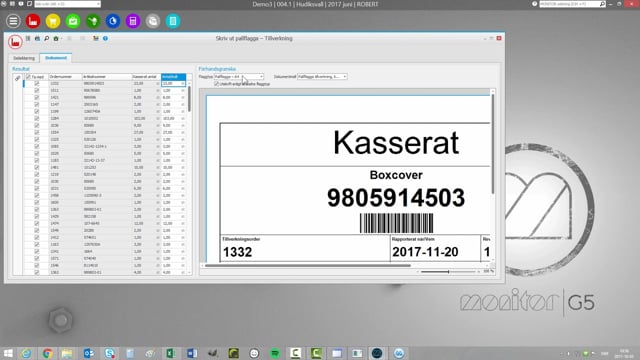
Task: Open the teal document module icon
Action: [x=173, y=21]
